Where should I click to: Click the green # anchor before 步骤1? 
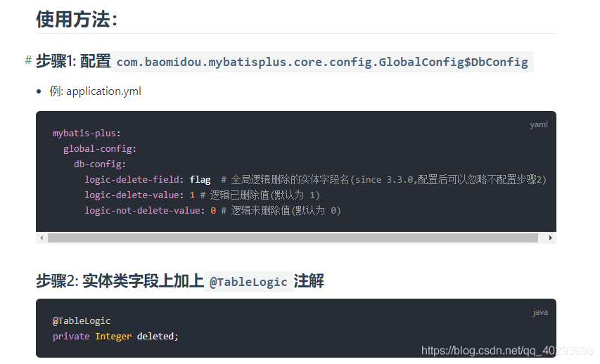pyautogui.click(x=28, y=60)
